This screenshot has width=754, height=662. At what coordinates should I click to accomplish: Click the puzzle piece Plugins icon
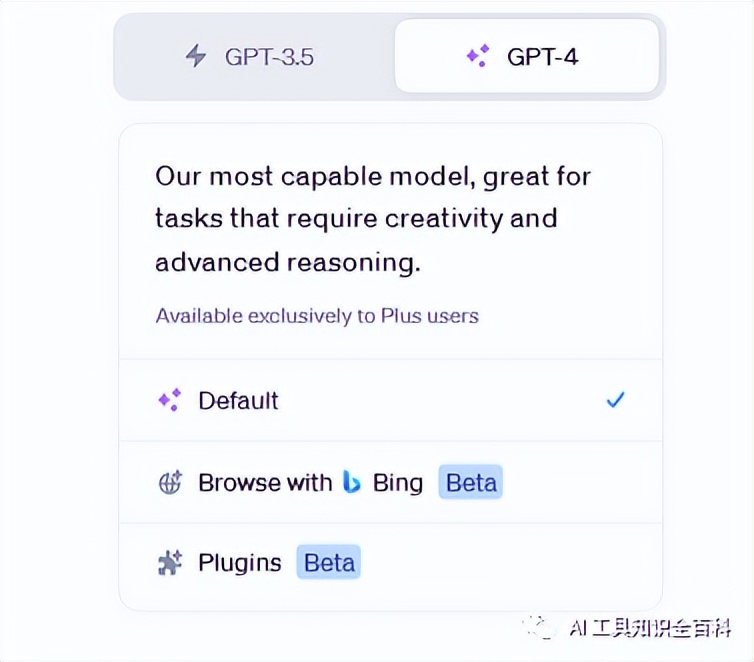tap(170, 562)
